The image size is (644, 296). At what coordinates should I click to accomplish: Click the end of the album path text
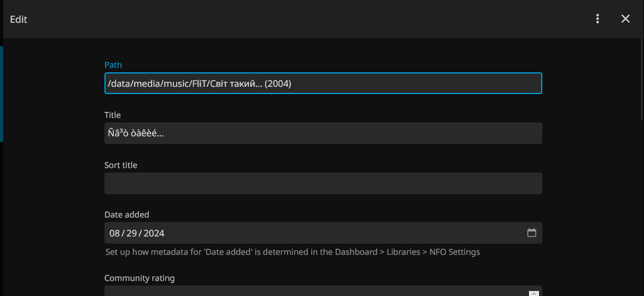291,84
